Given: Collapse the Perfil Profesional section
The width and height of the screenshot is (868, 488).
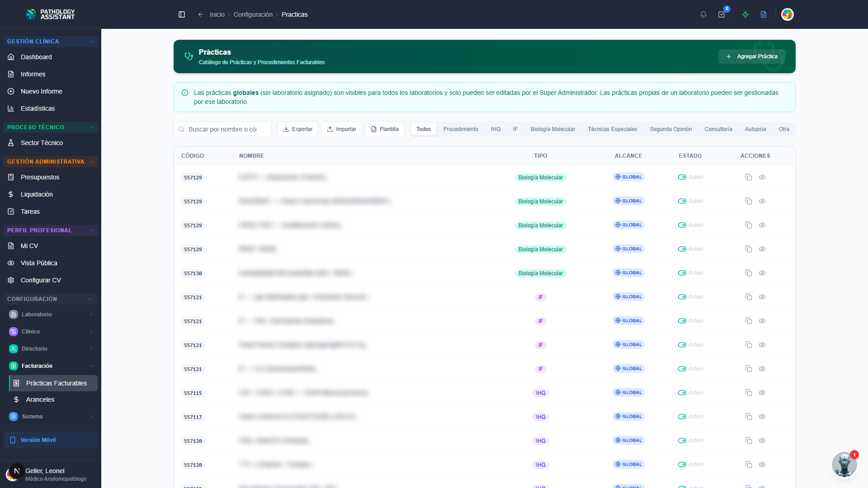Looking at the screenshot, I should [x=51, y=230].
